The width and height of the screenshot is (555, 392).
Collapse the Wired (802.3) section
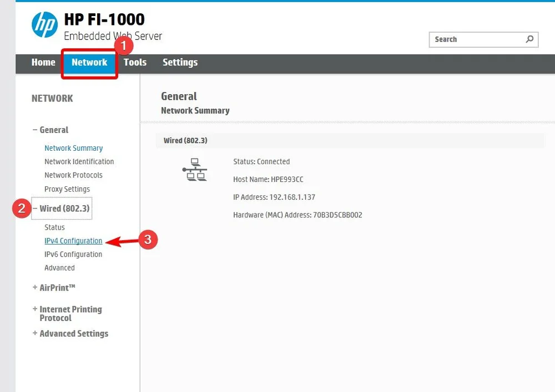coord(61,208)
